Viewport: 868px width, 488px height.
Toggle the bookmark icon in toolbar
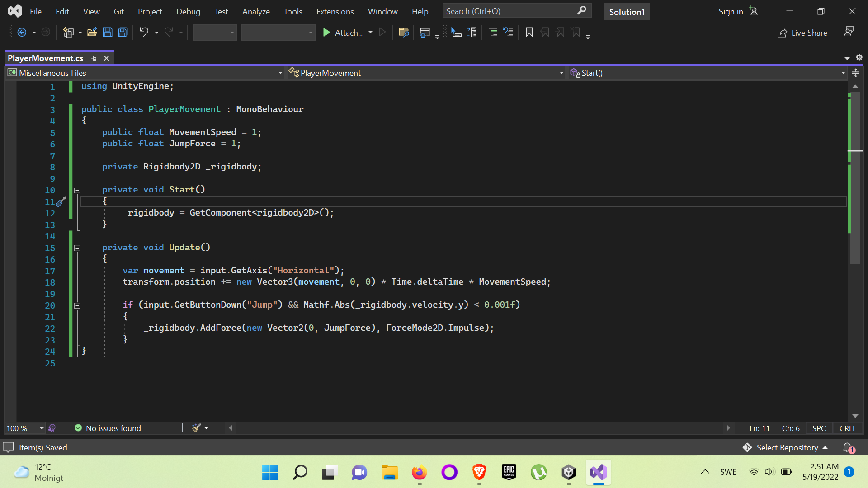(x=529, y=33)
